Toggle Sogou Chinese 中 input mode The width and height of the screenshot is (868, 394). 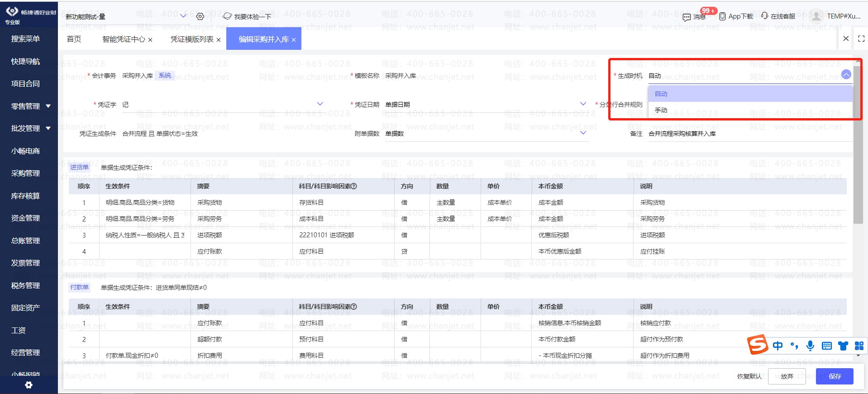[778, 346]
